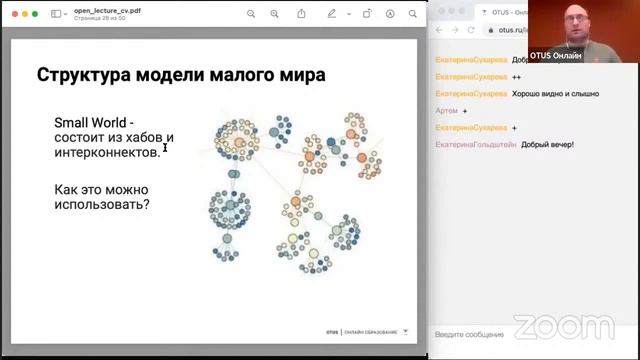Zoom out of the PDF page
Viewport: 640px width, 360px height.
[x=251, y=14]
